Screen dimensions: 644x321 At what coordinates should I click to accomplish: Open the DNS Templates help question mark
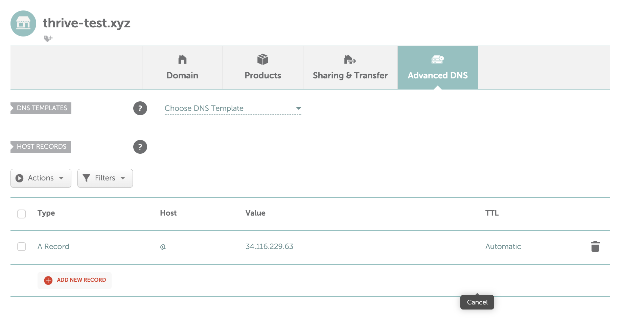(140, 108)
